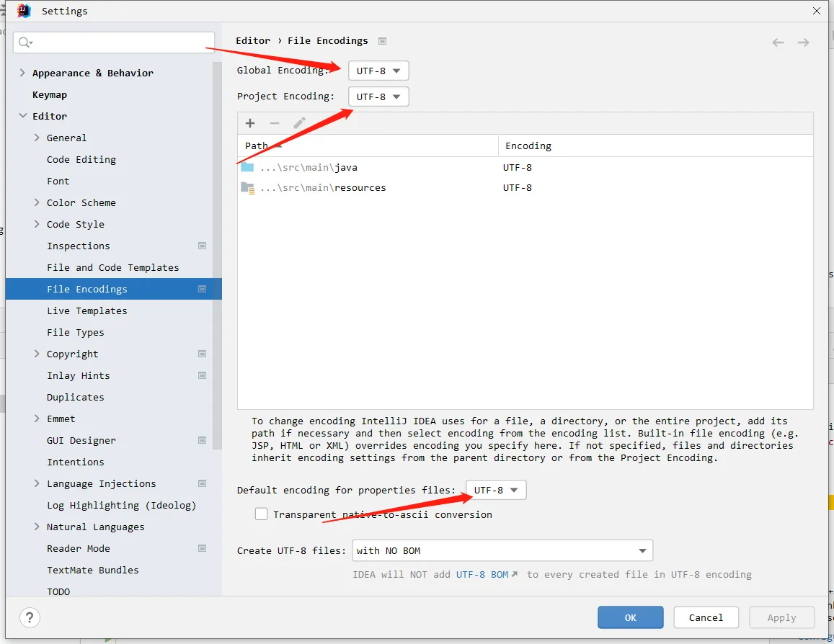This screenshot has height=644, width=834.
Task: Open Intentions settings
Action: click(76, 462)
